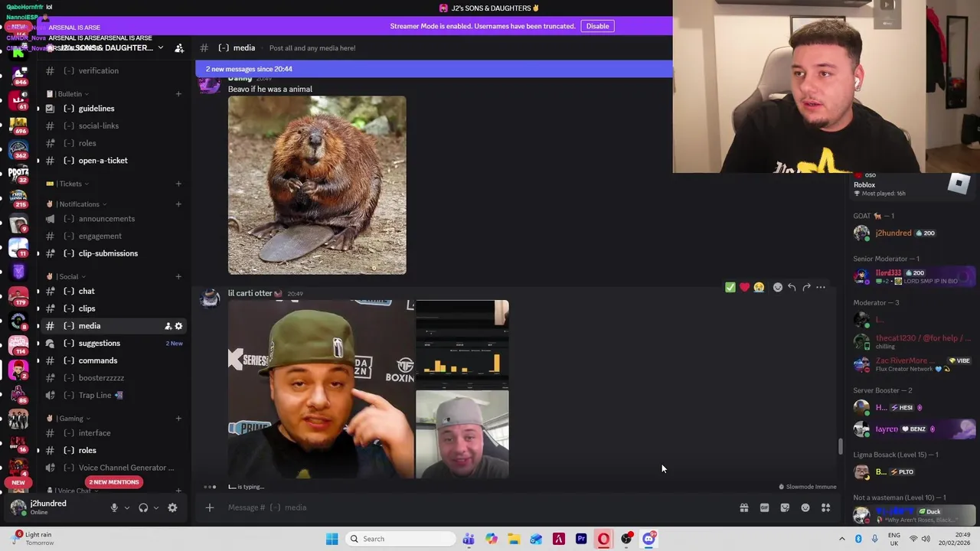Screen dimensions: 980x551
Task: Send a gift from message bar
Action: pos(743,507)
